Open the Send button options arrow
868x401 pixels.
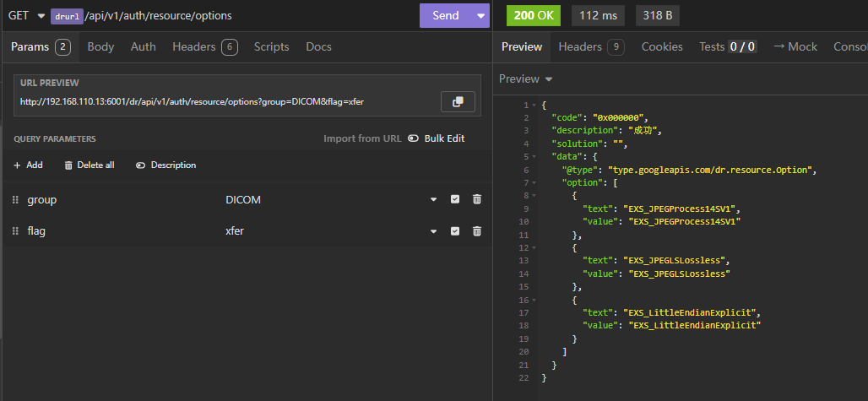[x=481, y=16]
